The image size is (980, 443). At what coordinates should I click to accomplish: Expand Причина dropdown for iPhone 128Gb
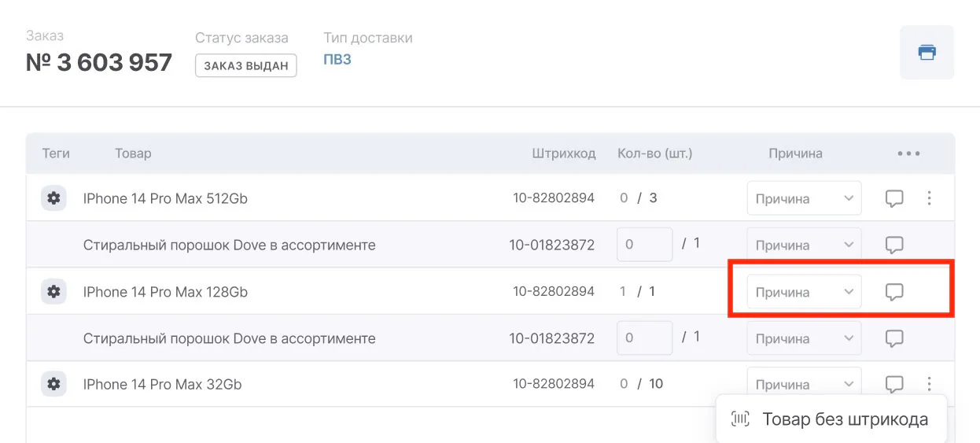click(804, 292)
